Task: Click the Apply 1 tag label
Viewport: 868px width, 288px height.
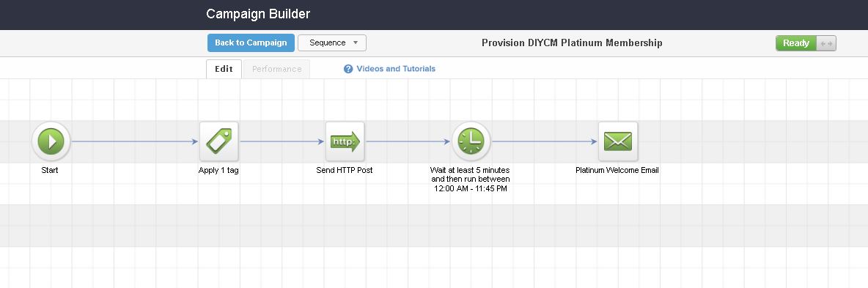Action: tap(218, 171)
